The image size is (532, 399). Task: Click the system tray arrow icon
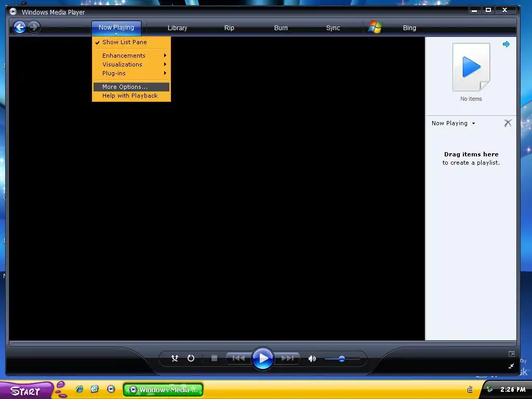[489, 390]
